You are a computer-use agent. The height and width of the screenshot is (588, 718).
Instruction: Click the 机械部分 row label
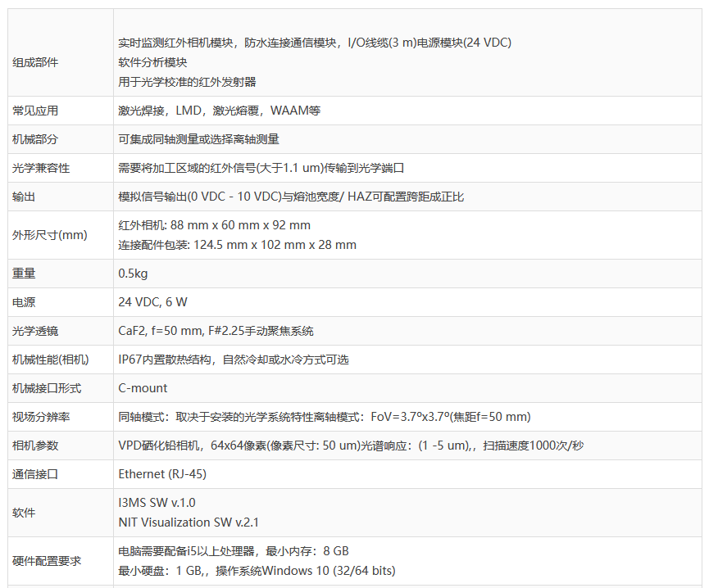point(35,139)
